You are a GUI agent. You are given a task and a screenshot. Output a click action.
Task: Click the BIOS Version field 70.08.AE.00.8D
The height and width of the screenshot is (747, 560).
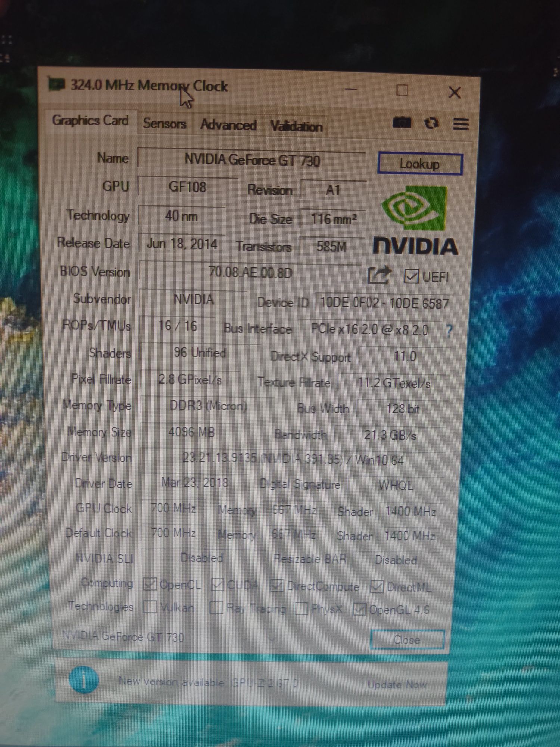(x=250, y=272)
